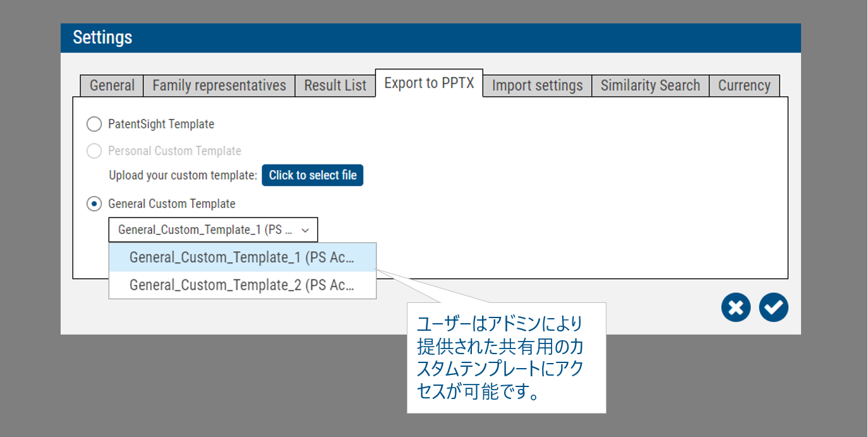Select the PatentSight Template radio button
This screenshot has width=868, height=437.
coord(94,124)
